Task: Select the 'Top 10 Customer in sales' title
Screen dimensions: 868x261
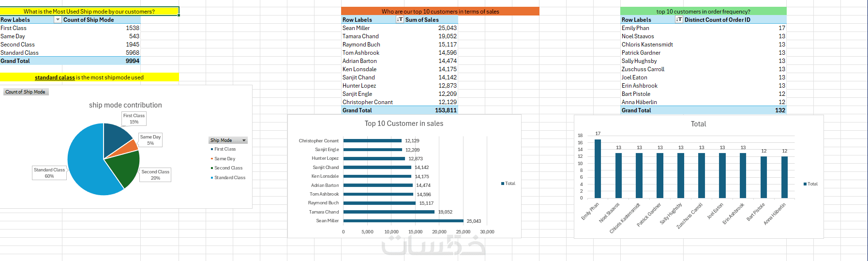Action: click(x=404, y=123)
